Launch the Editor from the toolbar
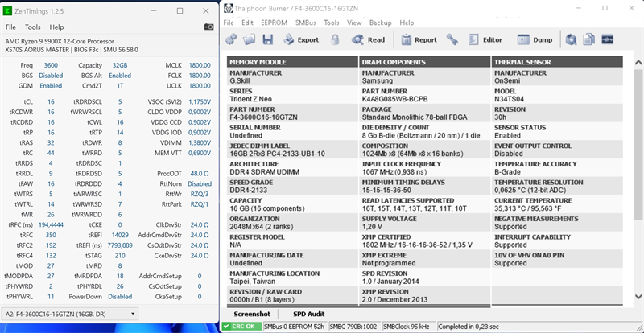This screenshot has height=333, width=644. (485, 39)
